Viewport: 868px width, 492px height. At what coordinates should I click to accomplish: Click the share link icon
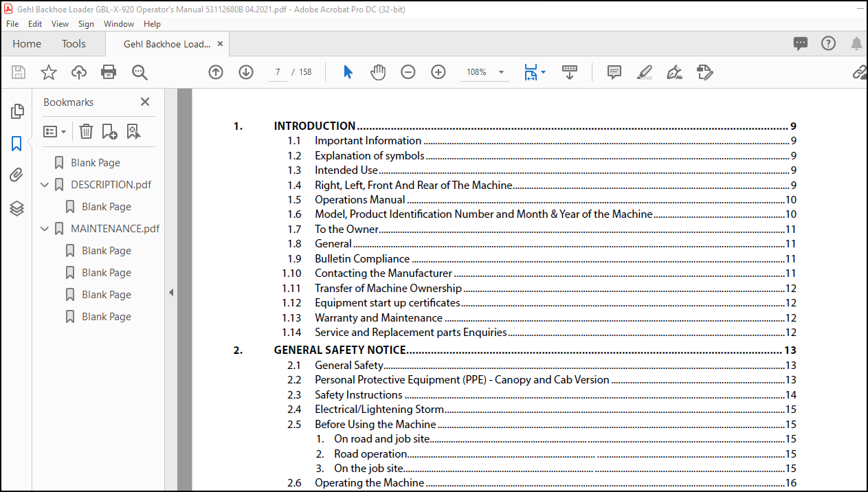point(860,72)
